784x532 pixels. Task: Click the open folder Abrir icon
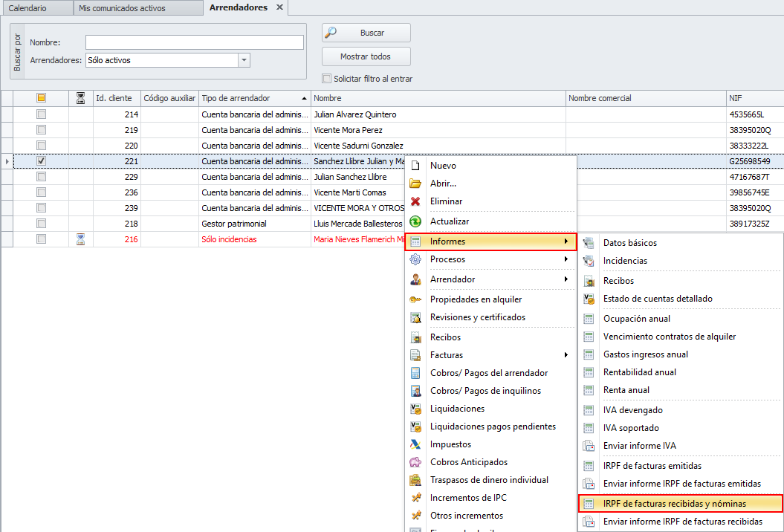(x=415, y=184)
